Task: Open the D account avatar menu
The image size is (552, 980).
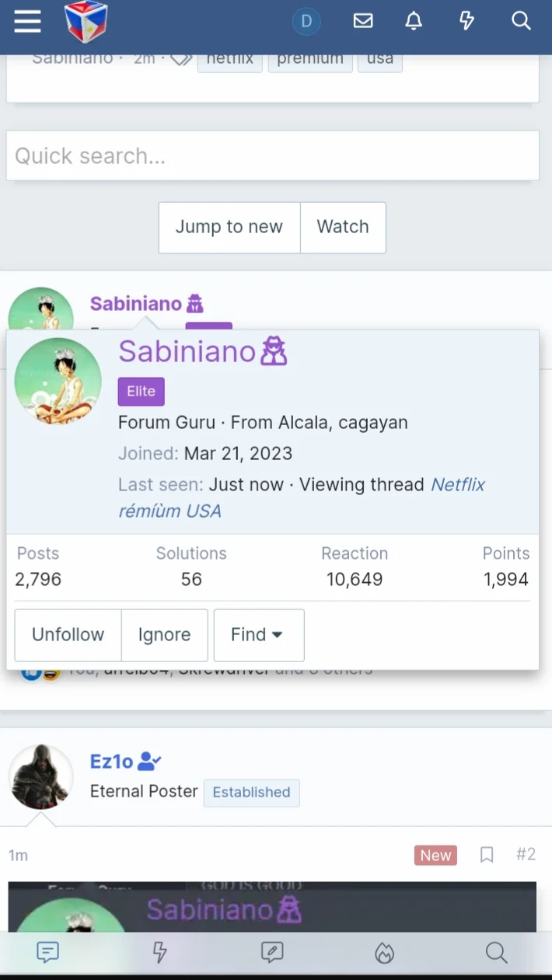Action: [x=306, y=21]
